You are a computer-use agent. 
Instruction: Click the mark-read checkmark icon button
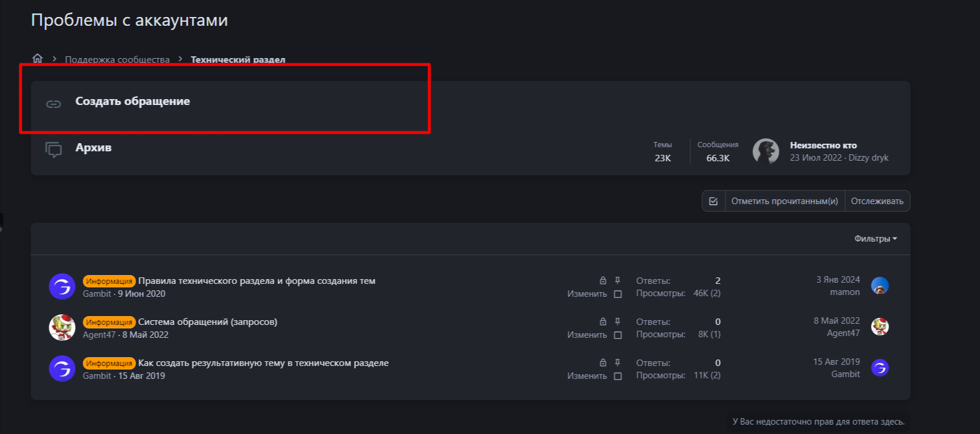tap(713, 201)
